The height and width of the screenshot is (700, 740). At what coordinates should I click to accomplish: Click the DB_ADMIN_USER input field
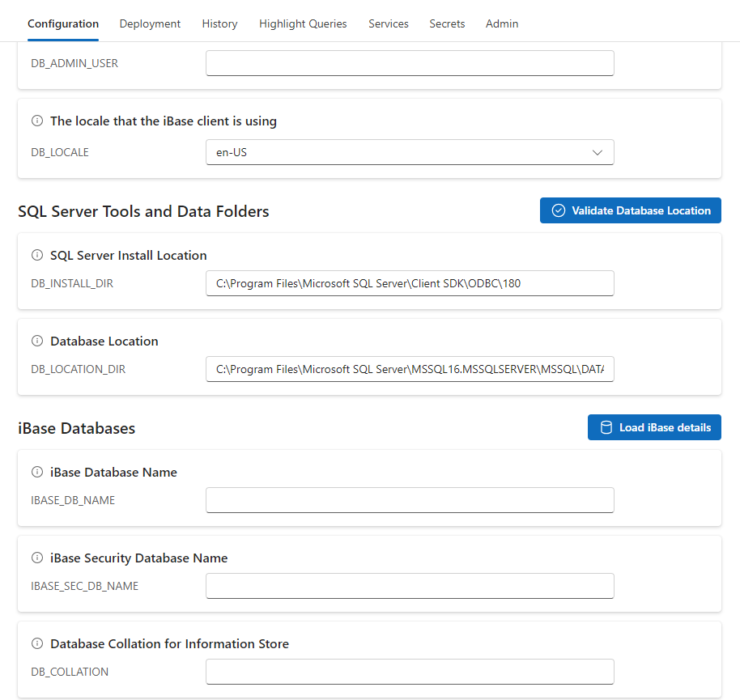pyautogui.click(x=410, y=63)
